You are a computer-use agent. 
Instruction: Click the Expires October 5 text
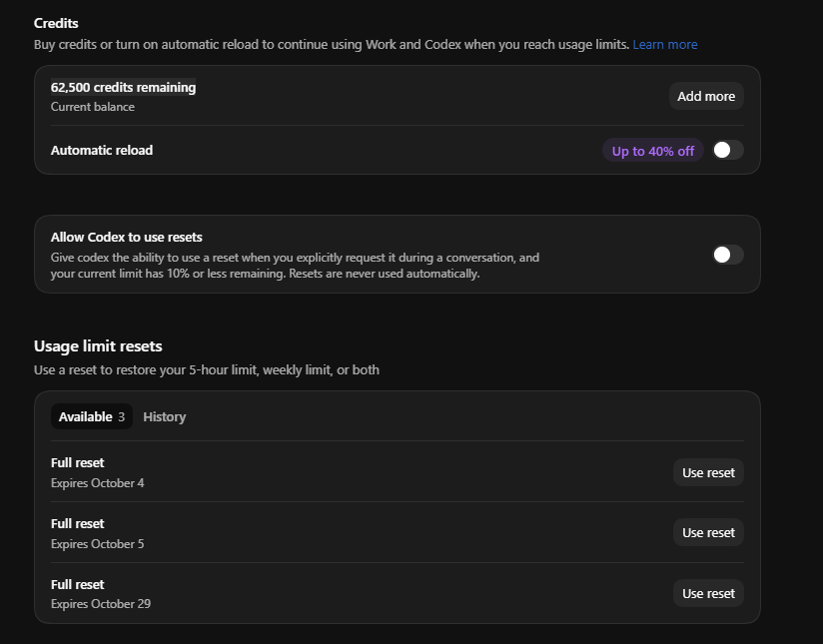coord(98,544)
